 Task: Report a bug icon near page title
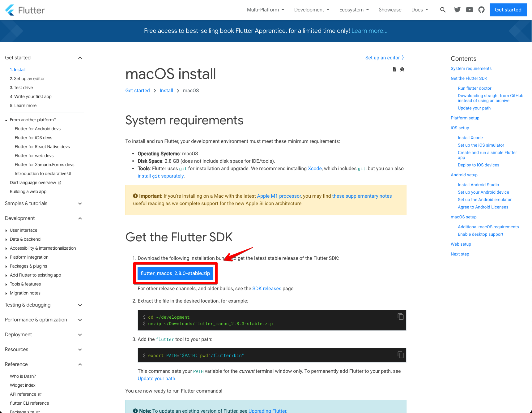pyautogui.click(x=402, y=69)
